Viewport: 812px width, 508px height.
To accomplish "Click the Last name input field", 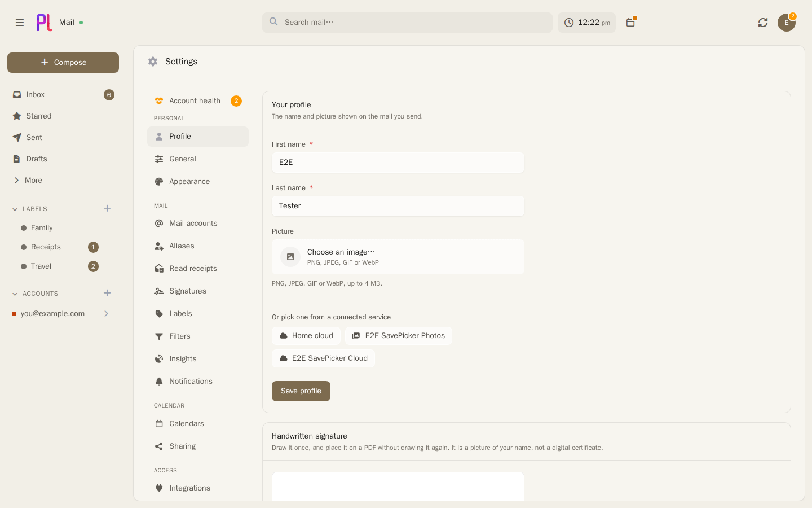I will [398, 206].
